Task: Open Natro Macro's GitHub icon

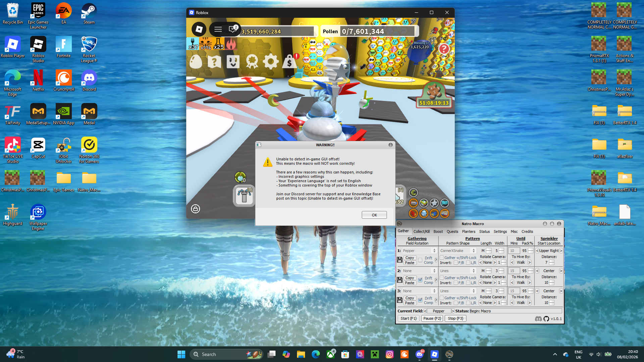Action: (x=546, y=319)
